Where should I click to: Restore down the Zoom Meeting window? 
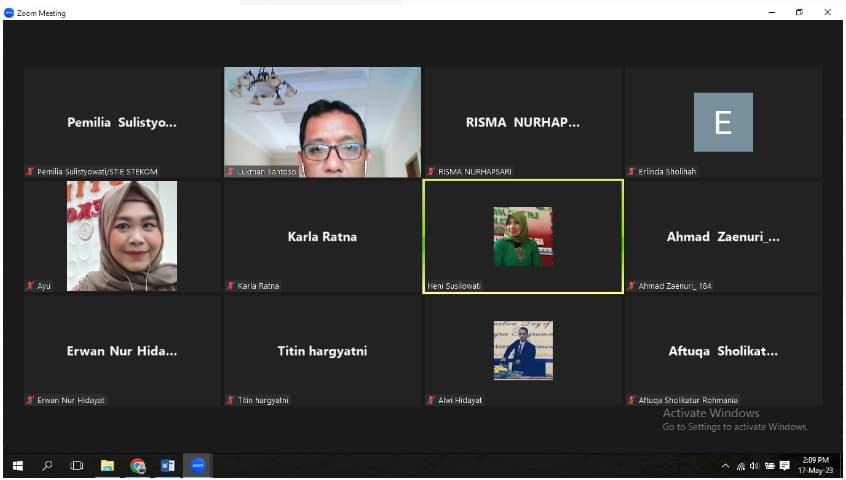point(799,12)
